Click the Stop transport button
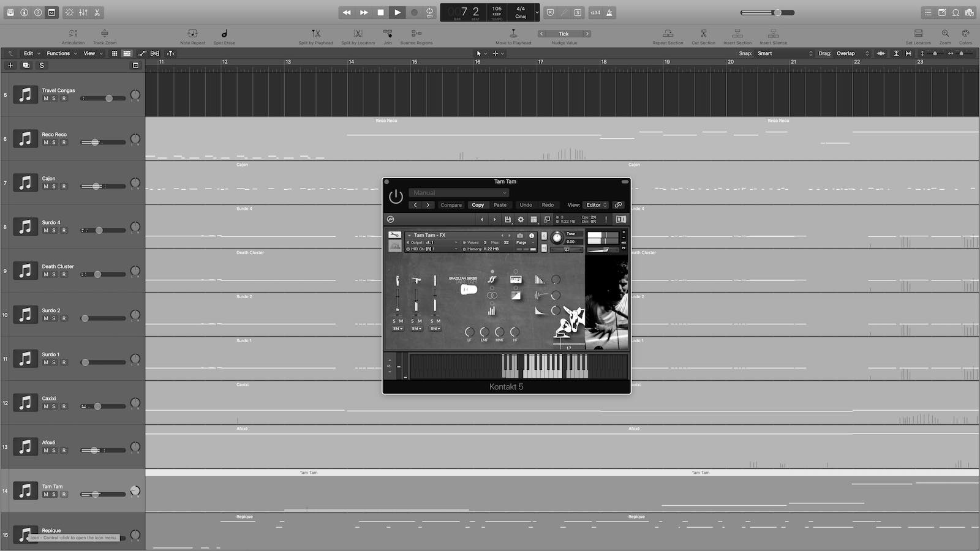 click(380, 12)
